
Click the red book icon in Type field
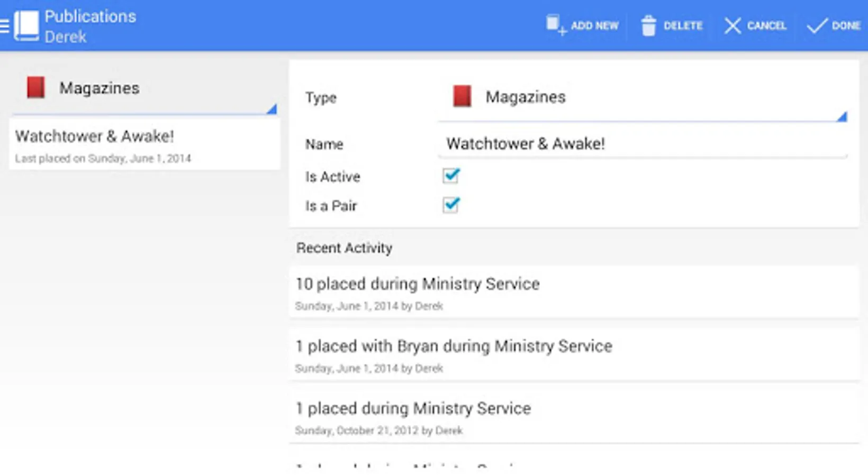coord(462,97)
